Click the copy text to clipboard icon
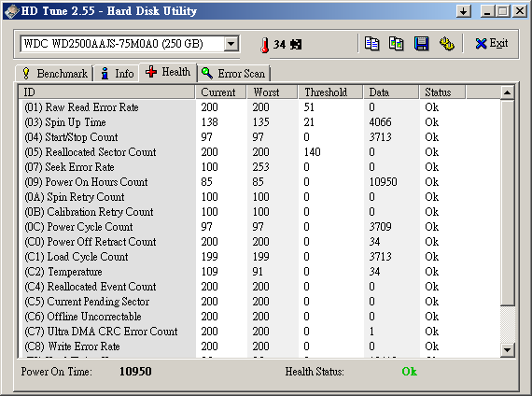This screenshot has width=532, height=396. click(371, 44)
